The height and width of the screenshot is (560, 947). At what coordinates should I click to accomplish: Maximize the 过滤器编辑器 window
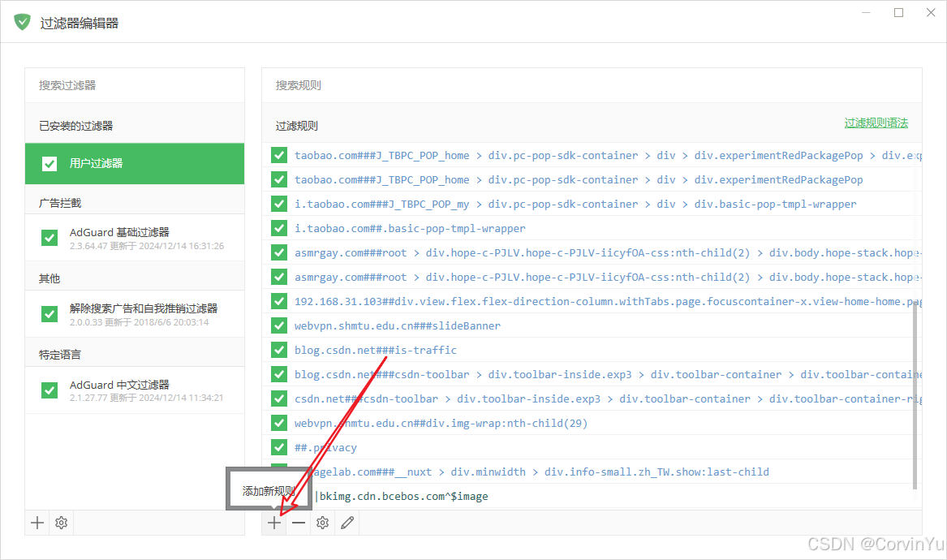tap(898, 13)
